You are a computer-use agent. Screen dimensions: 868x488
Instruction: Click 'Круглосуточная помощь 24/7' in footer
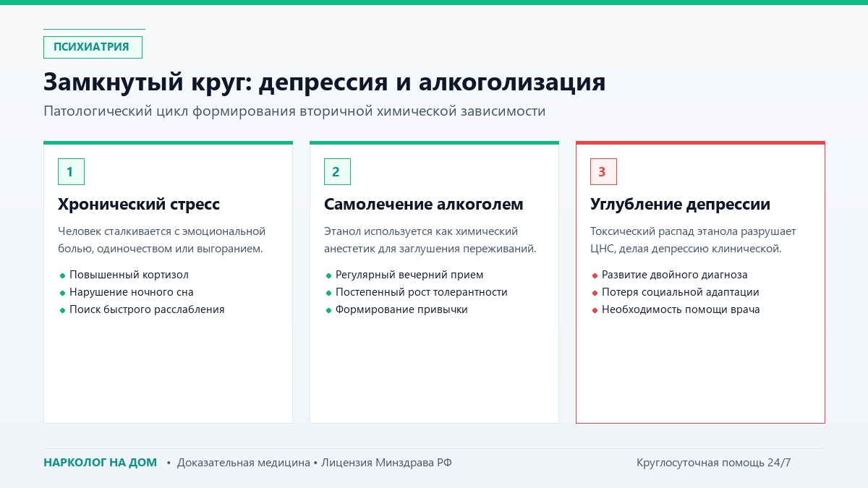(714, 463)
